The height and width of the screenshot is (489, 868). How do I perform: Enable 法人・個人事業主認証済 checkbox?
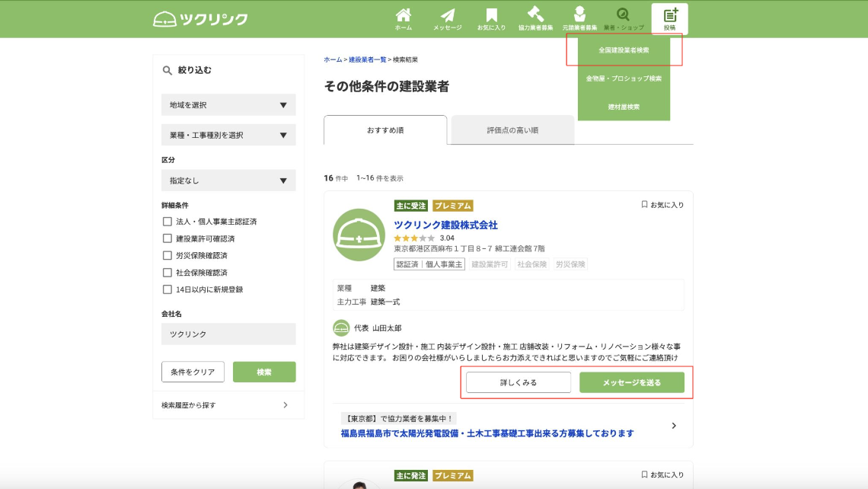click(168, 222)
